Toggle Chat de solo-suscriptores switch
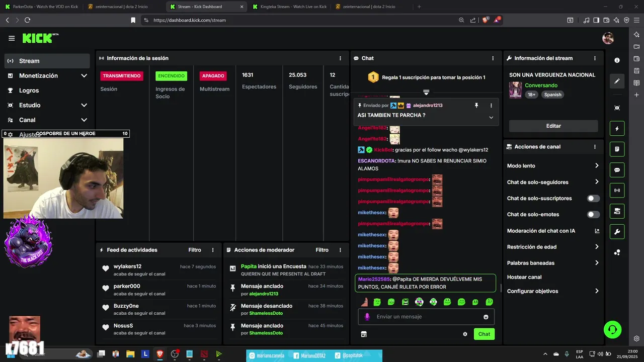 (x=594, y=199)
